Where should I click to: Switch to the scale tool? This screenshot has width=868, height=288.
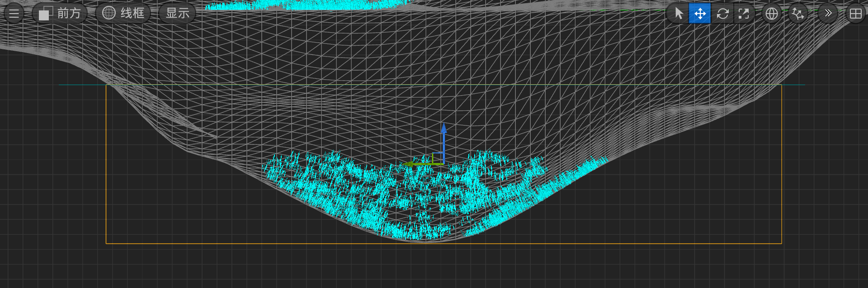(x=744, y=13)
